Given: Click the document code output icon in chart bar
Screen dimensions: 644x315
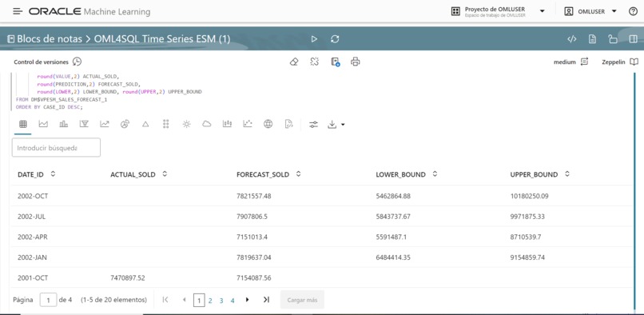Looking at the screenshot, I should (288, 124).
